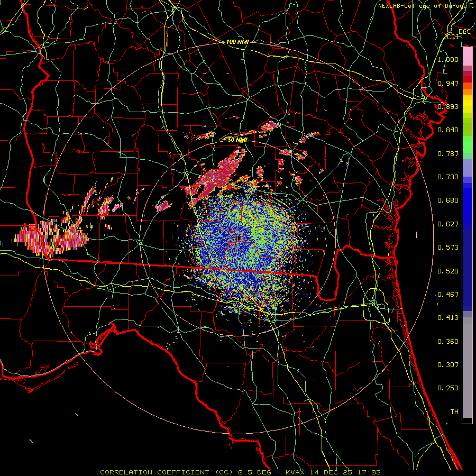Viewport: 476px width, 476px height.
Task: Pick the orange color bar segment below 0.947
Action: pos(467,91)
